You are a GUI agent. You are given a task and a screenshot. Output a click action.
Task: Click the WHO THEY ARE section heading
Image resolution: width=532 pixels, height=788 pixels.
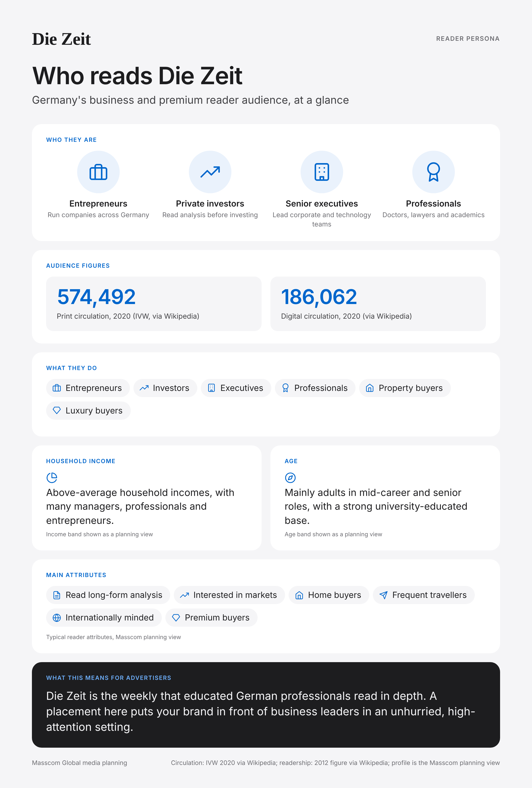(72, 140)
